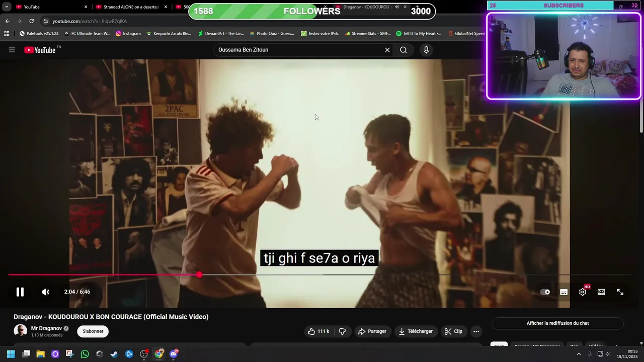Click 'Afficher la rediffusion du chat' button

[x=557, y=323]
